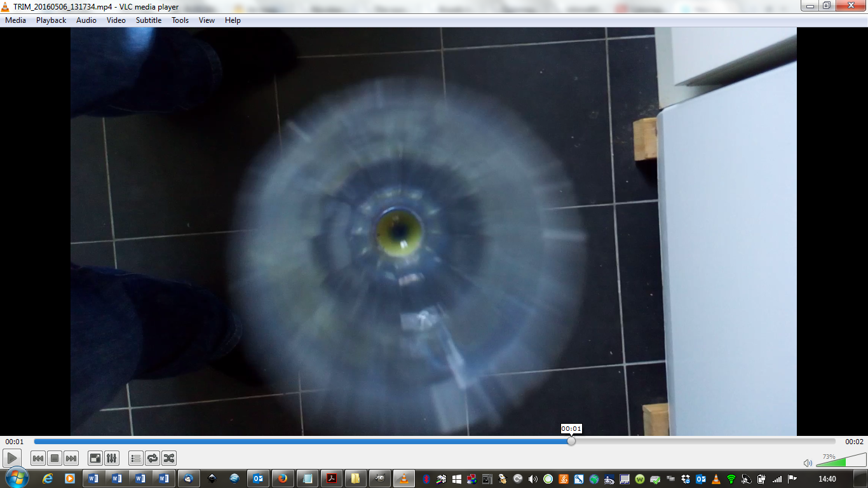This screenshot has height=488, width=868.
Task: Open the View menu
Action: (x=207, y=20)
